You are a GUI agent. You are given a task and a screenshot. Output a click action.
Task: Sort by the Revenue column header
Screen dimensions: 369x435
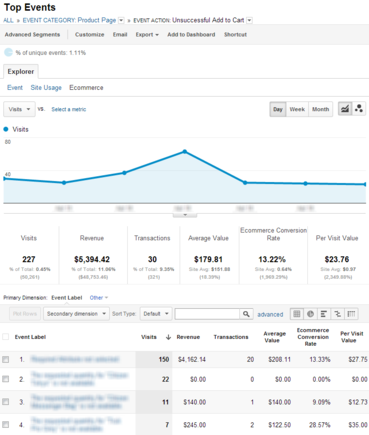188,337
